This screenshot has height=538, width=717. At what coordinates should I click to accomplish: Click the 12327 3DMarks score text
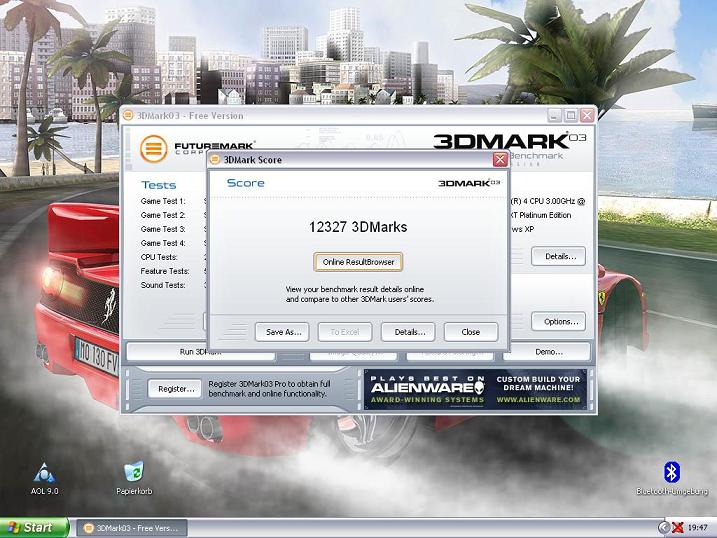point(358,227)
